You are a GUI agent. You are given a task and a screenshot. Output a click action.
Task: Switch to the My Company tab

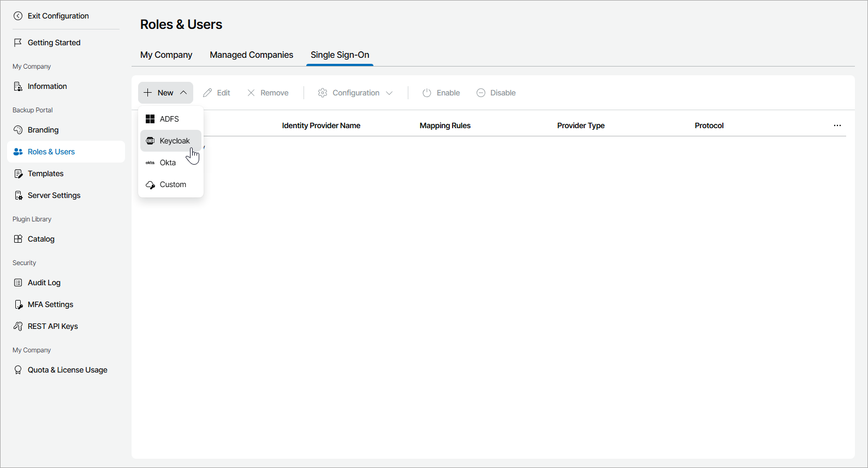[x=166, y=55]
